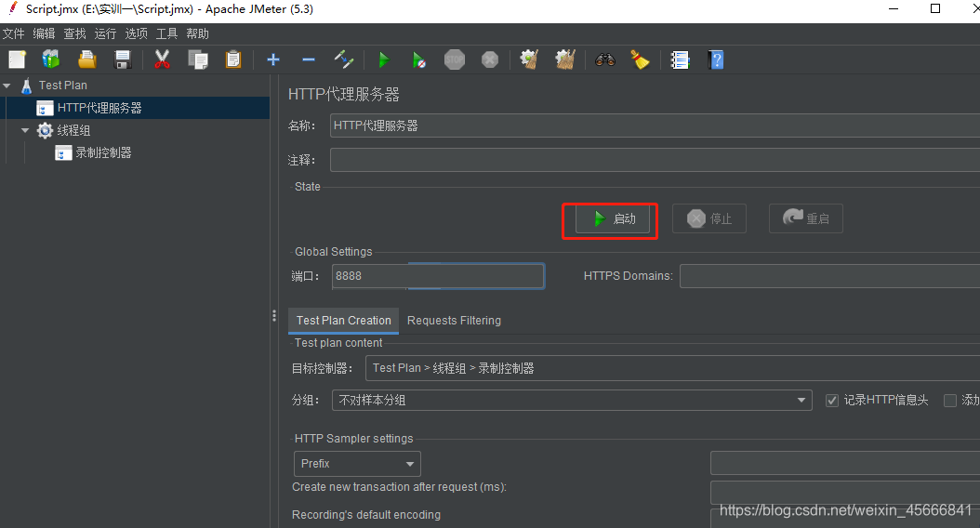Click the field right of Prefix dropdown
The image size is (980, 528).
845,463
